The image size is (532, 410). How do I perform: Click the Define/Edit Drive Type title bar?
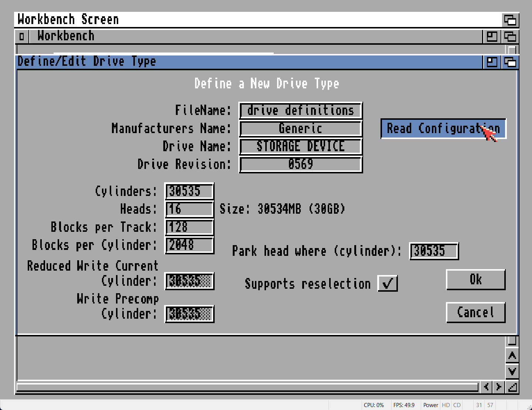click(250, 62)
